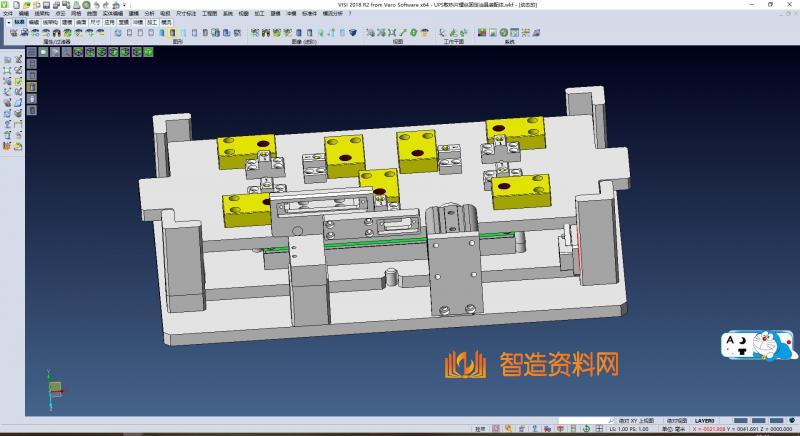Viewport: 800px width, 436px height.
Task: Open the small dropdown arrow left of ribbon tabs
Action: coord(9,22)
